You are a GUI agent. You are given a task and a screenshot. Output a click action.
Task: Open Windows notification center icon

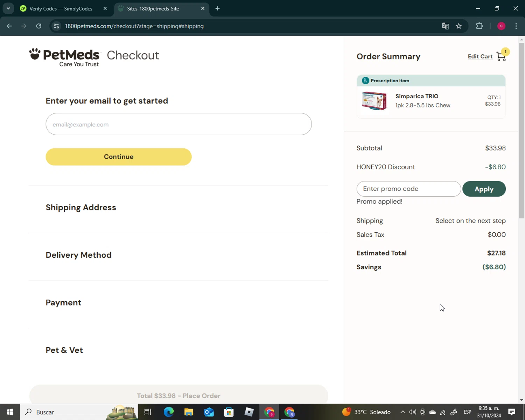pyautogui.click(x=512, y=412)
